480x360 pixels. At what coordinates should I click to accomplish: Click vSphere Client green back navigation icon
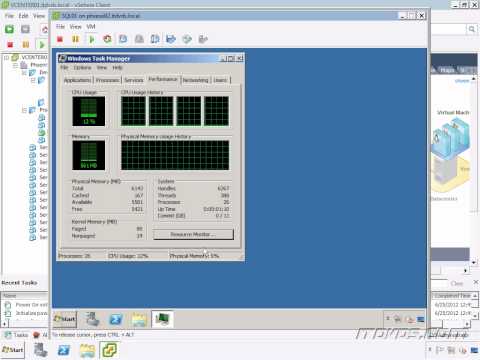(9, 29)
